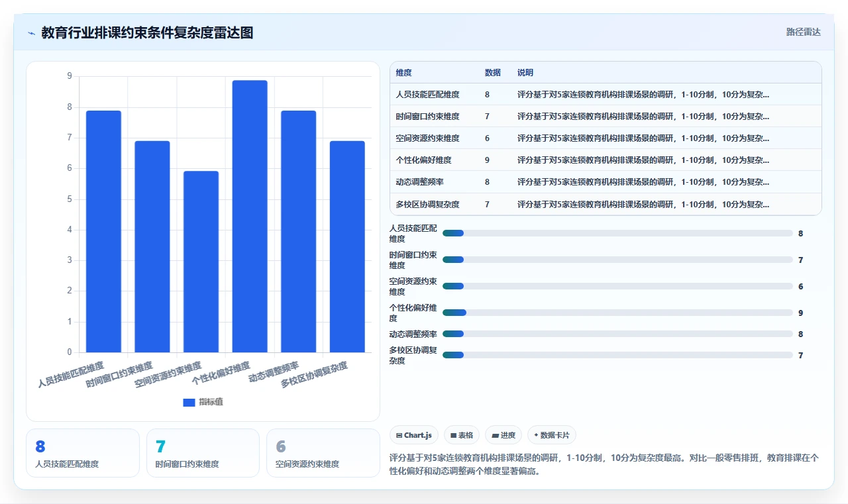
Task: Click the 动态调整频率 progress bar
Action: pyautogui.click(x=617, y=334)
